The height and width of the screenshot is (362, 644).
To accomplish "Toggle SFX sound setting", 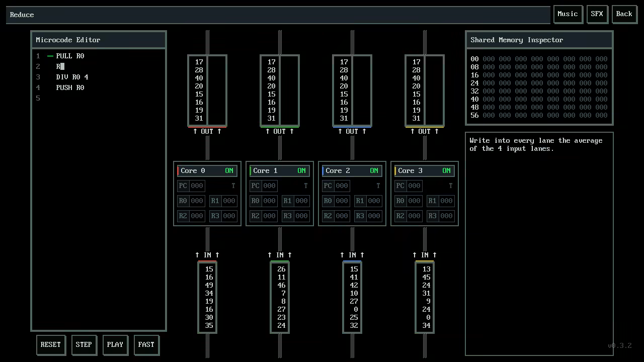I will tap(597, 14).
